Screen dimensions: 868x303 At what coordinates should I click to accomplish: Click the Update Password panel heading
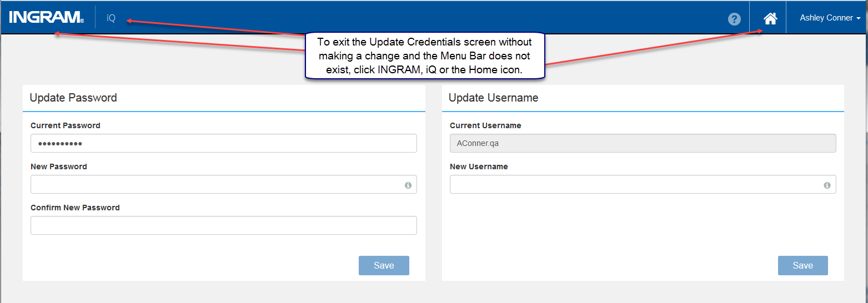click(73, 98)
